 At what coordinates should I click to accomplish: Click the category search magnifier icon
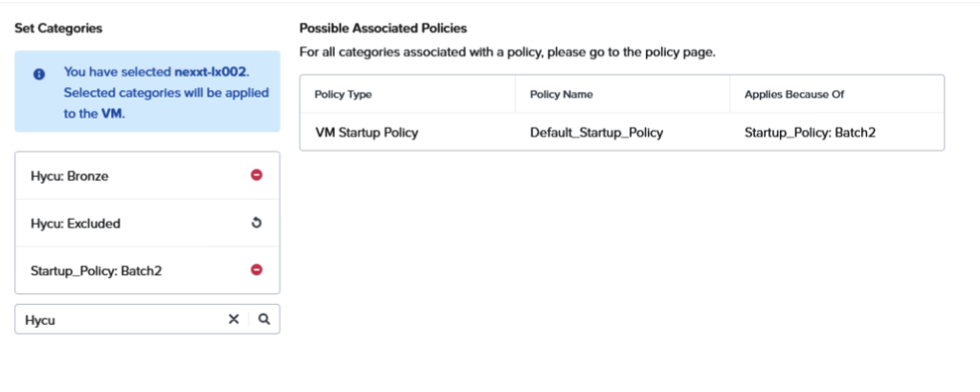point(264,320)
